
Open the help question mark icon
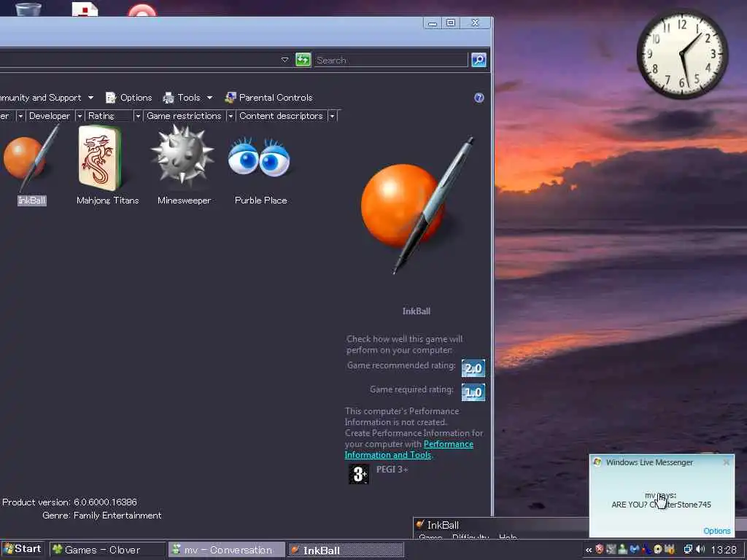pos(479,98)
